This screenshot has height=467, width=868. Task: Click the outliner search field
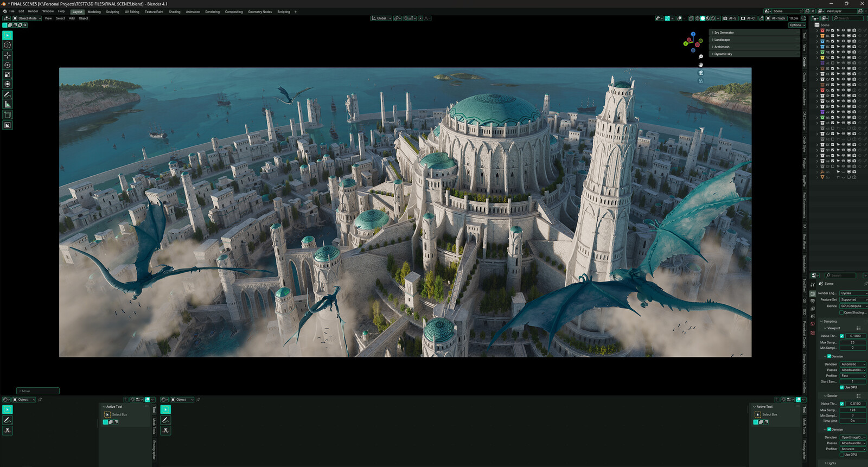click(848, 18)
